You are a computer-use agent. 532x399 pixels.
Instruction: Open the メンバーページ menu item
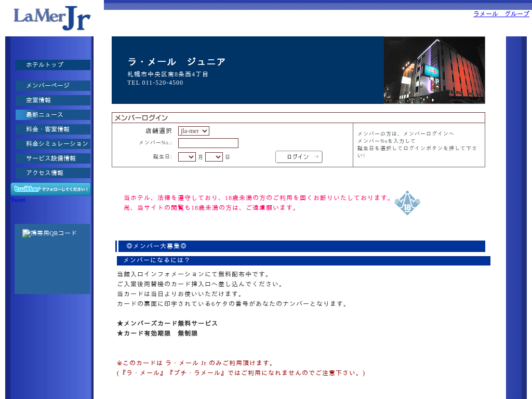pos(52,86)
